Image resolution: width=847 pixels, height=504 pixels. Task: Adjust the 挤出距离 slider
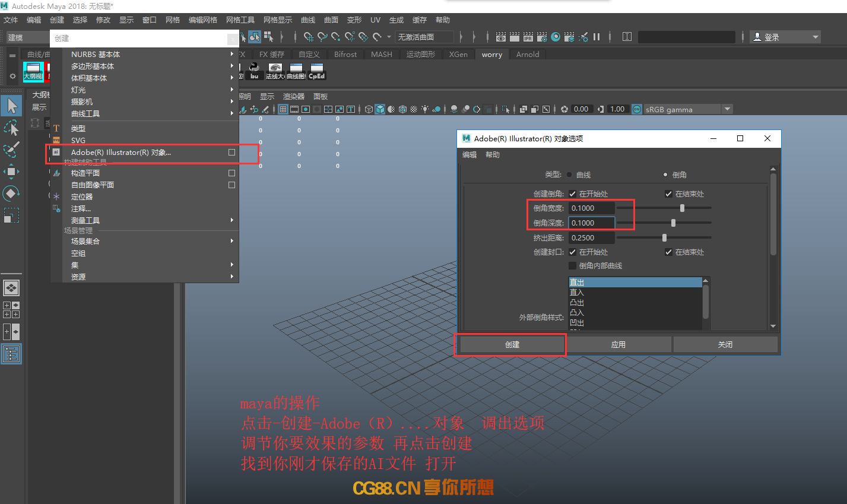[664, 237]
